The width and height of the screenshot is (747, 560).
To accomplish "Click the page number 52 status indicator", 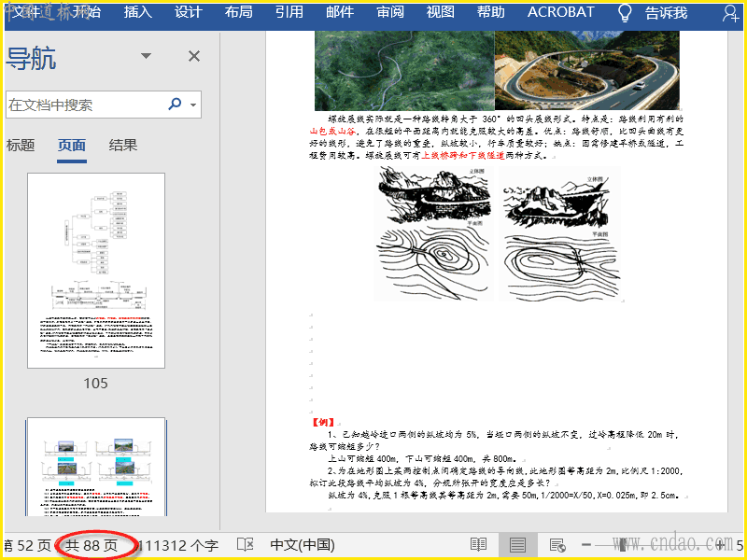I will coord(27,545).
